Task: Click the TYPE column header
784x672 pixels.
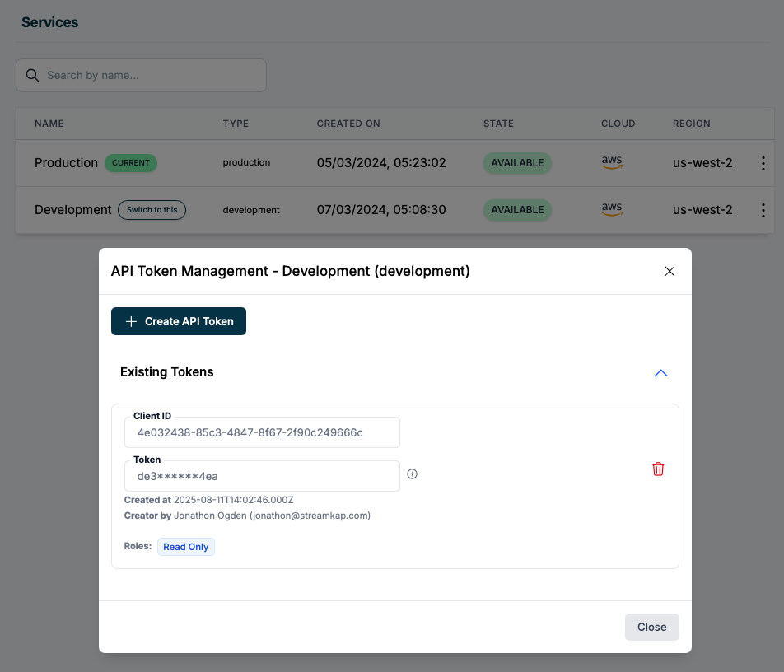Action: (236, 124)
